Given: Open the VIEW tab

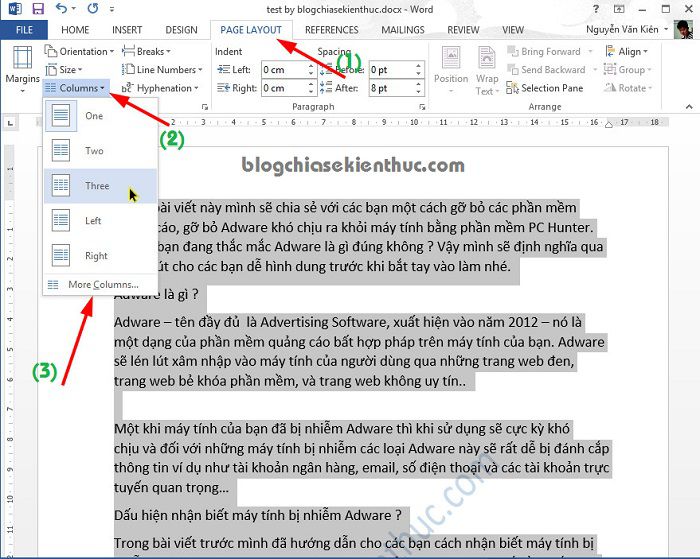Looking at the screenshot, I should coord(512,30).
